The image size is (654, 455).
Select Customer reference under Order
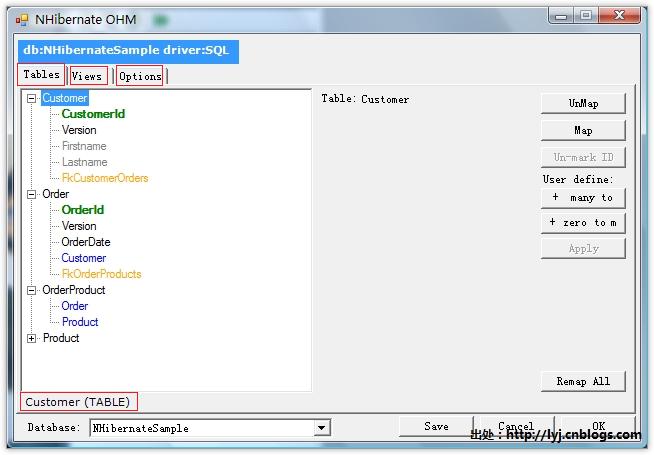coord(83,258)
